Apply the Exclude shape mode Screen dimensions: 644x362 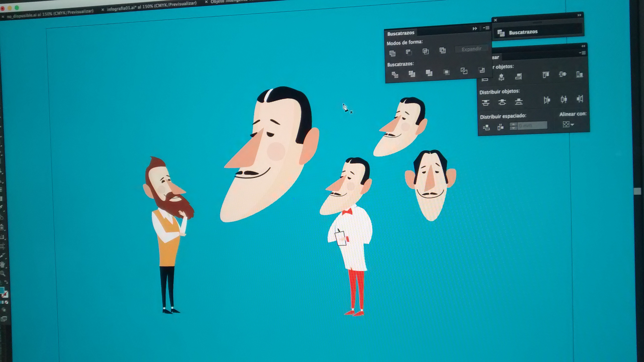tap(443, 50)
